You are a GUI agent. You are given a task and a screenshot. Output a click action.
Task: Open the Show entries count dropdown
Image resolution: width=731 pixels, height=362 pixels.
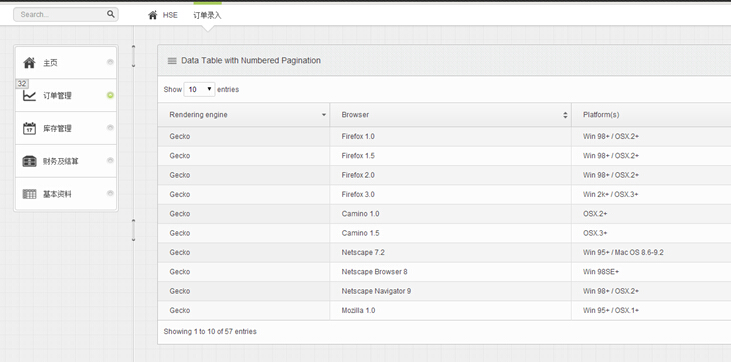(200, 89)
